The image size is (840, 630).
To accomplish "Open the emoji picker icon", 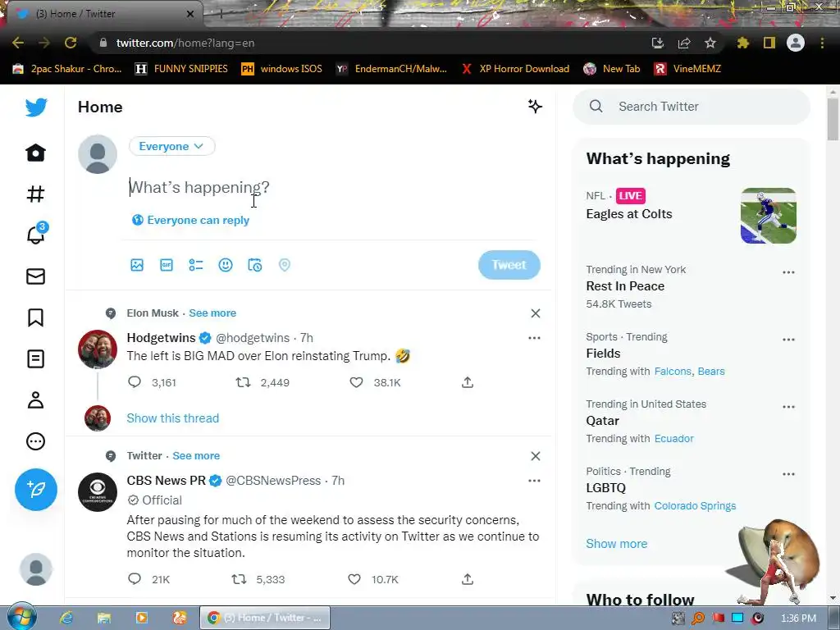I will click(x=226, y=265).
